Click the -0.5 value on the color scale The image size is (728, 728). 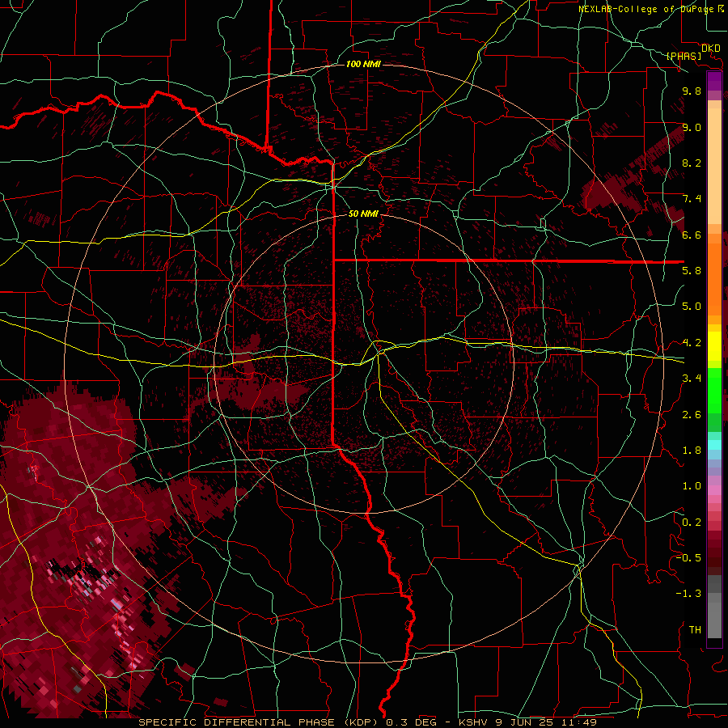tap(688, 558)
